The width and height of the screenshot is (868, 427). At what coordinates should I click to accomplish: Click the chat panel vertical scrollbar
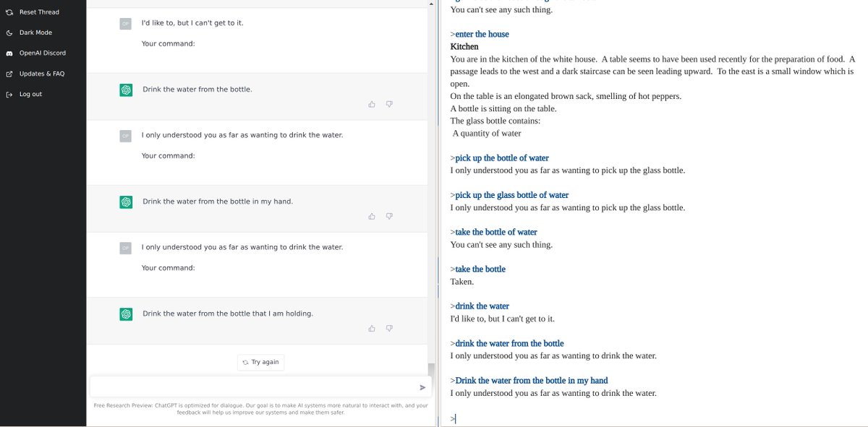tap(431, 188)
